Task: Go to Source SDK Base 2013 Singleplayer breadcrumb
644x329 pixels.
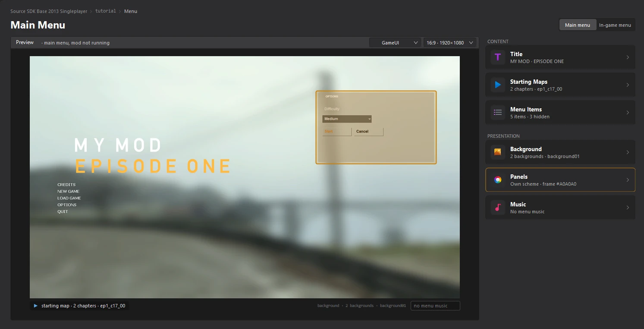Action: click(49, 11)
